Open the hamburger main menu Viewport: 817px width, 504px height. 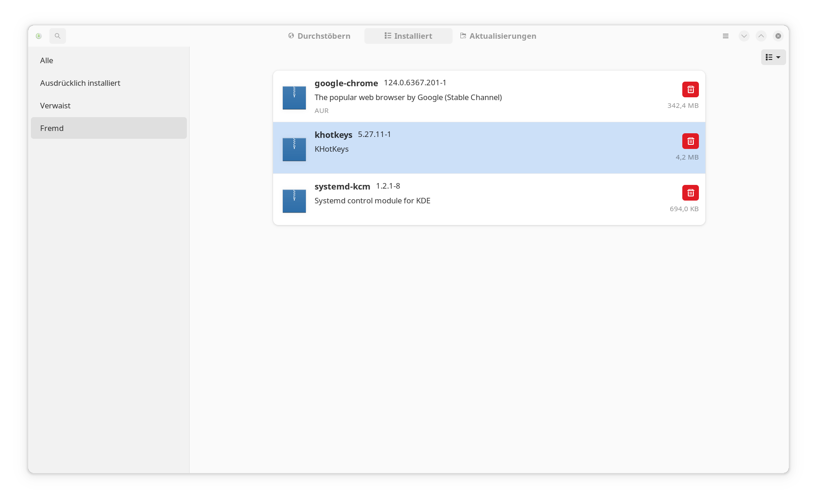726,36
